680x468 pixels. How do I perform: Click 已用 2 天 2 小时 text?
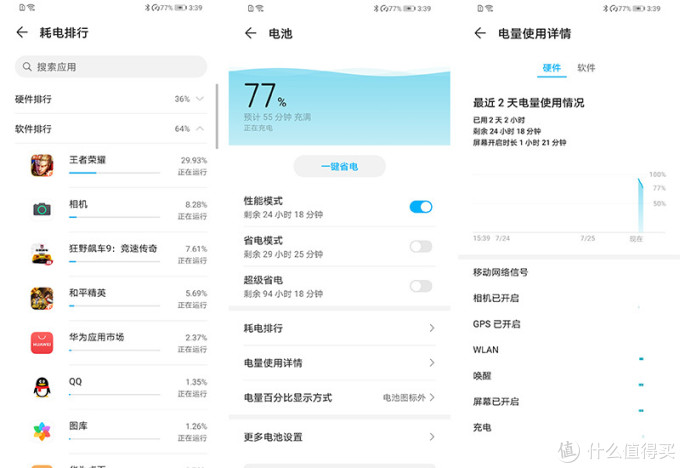tap(499, 120)
